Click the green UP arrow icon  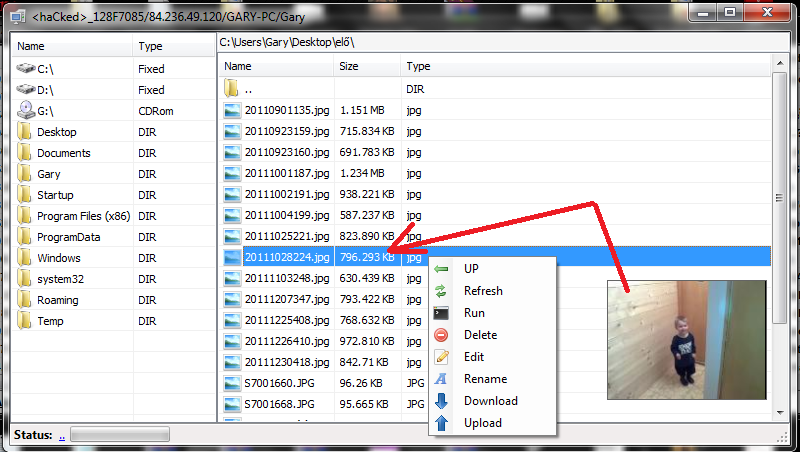tap(441, 269)
